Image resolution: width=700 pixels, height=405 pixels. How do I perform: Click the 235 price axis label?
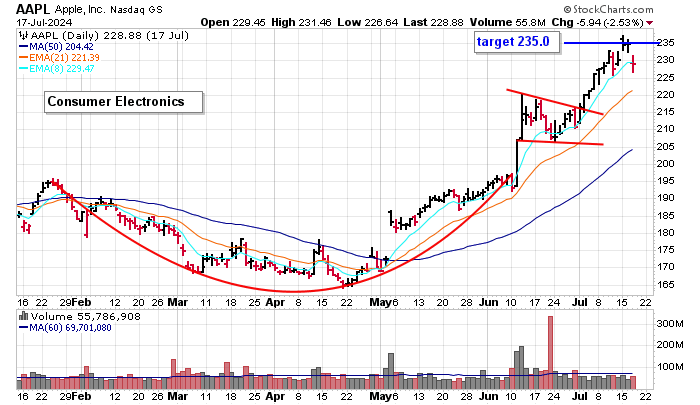point(666,43)
